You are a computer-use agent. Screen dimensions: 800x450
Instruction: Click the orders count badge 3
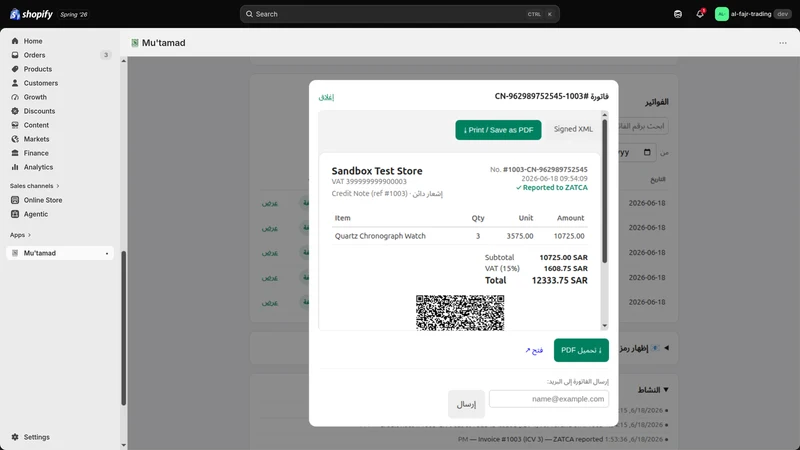106,55
